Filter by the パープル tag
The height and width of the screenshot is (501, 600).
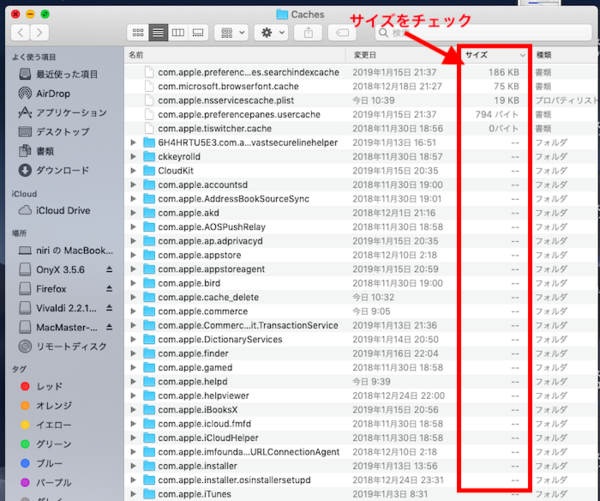pos(46,483)
